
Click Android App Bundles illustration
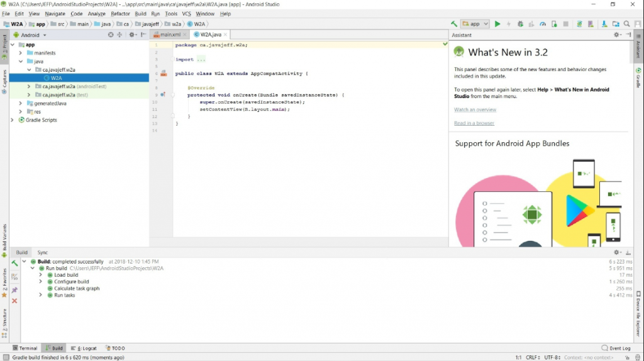(538, 203)
